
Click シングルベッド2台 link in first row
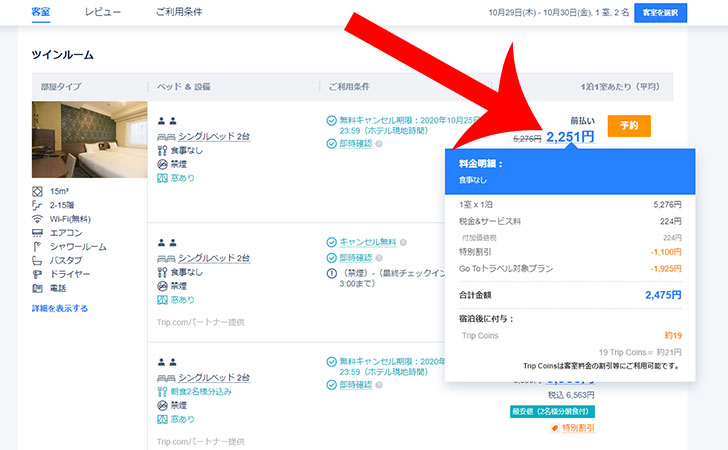point(214,137)
